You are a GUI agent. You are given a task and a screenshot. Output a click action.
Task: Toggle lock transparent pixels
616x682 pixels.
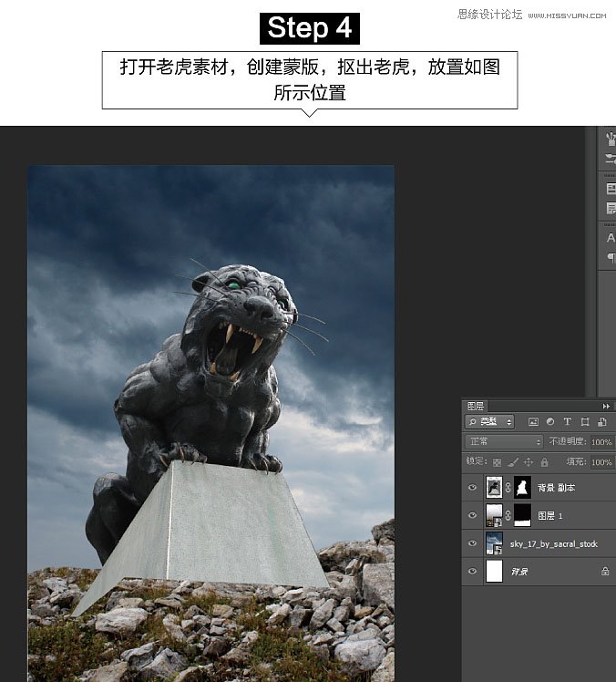click(x=498, y=463)
